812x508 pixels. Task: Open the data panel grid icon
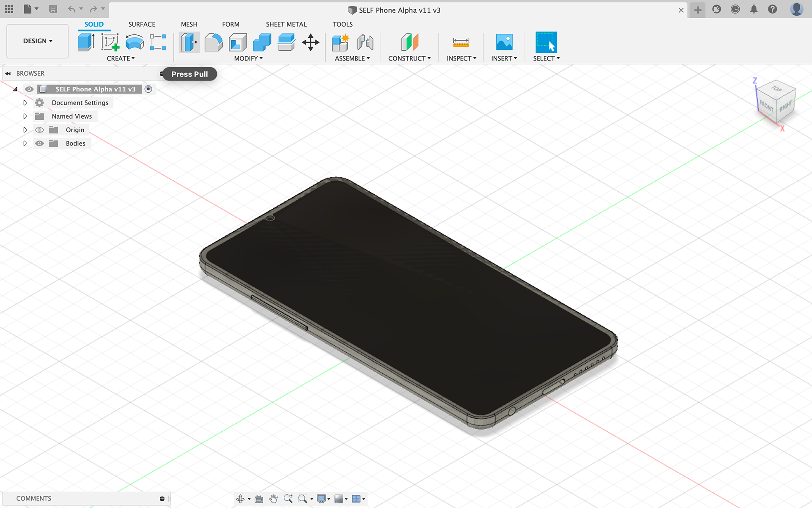pos(9,9)
